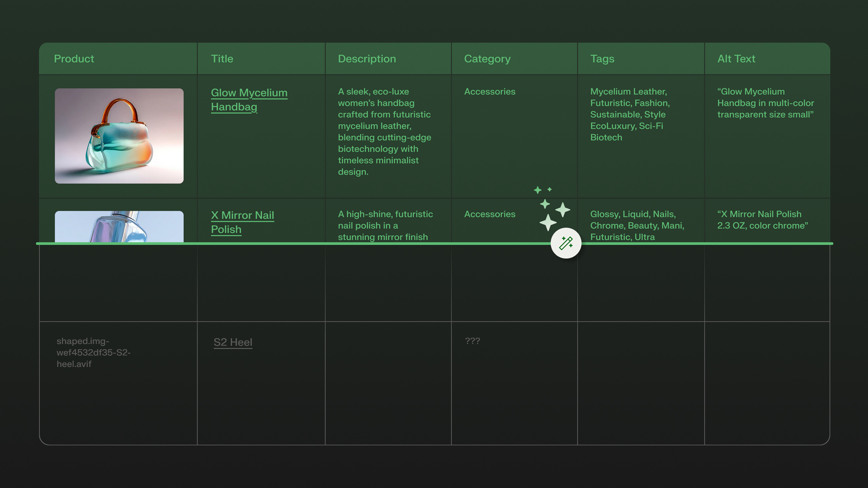Sort by the Description column header
Image resolution: width=868 pixels, height=488 pixels.
(x=367, y=59)
